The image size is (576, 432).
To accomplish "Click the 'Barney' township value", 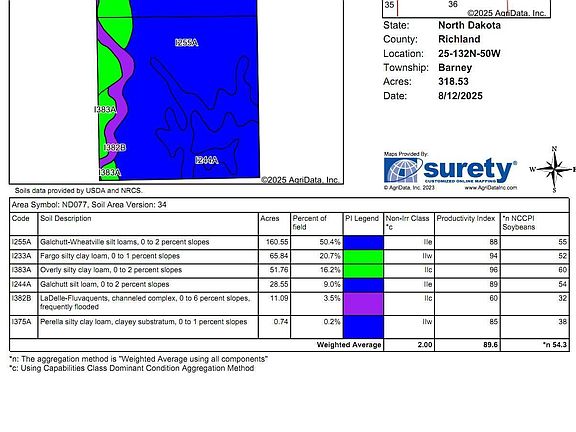I will tap(455, 68).
